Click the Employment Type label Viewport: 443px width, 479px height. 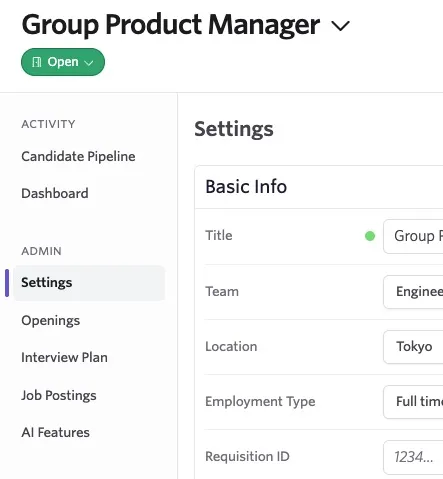click(x=260, y=402)
